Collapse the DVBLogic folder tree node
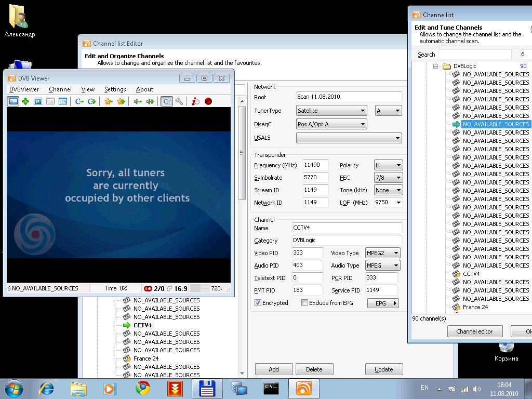Viewport: 532px width, 399px height. point(436,66)
